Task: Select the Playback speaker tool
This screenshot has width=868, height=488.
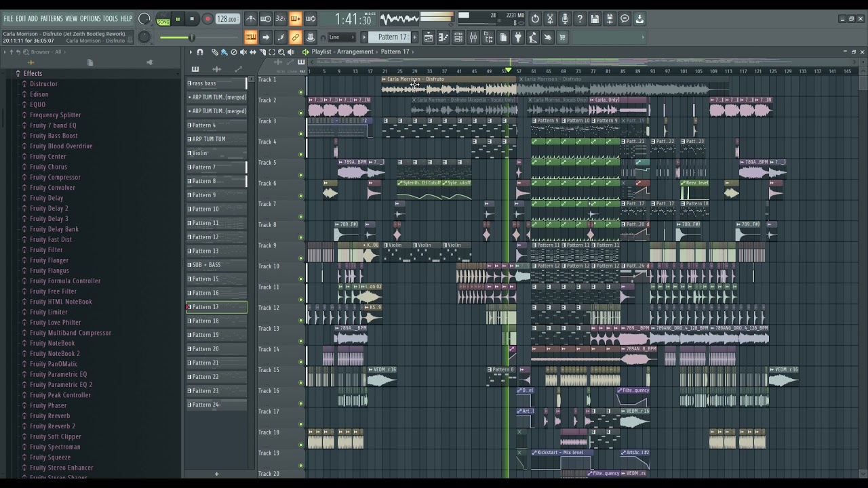Action: point(291,52)
